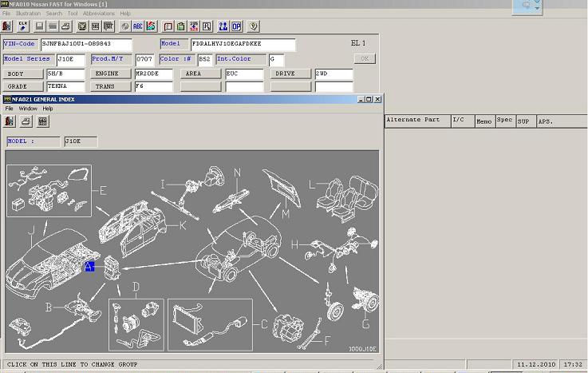
Task: Select group M letter in illustration
Action: coord(286,214)
